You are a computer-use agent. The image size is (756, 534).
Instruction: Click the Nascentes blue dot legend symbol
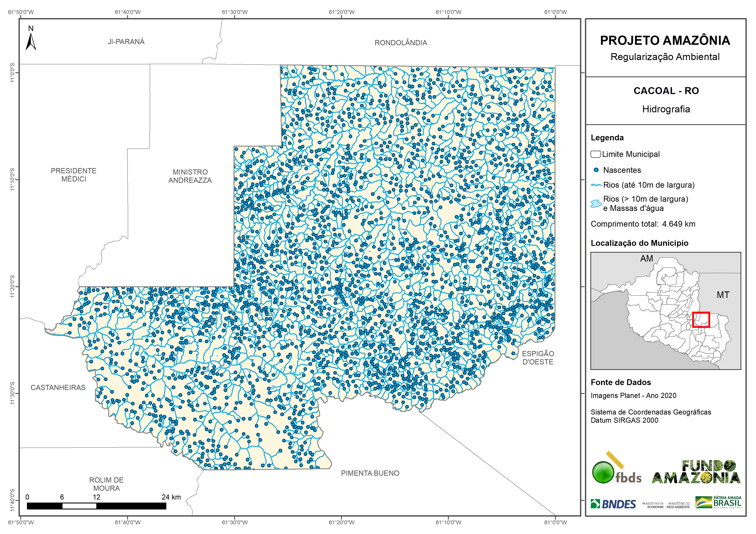pos(596,170)
